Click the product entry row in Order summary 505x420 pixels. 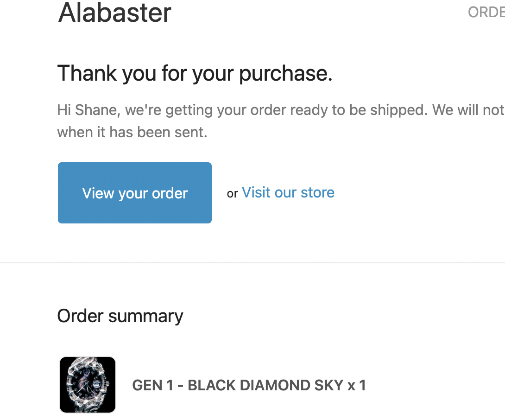(x=208, y=384)
